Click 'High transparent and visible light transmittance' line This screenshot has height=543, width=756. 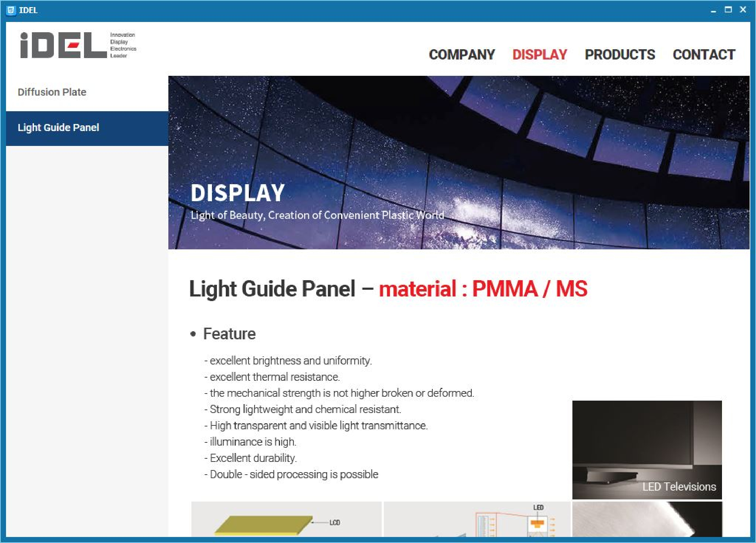pyautogui.click(x=316, y=425)
